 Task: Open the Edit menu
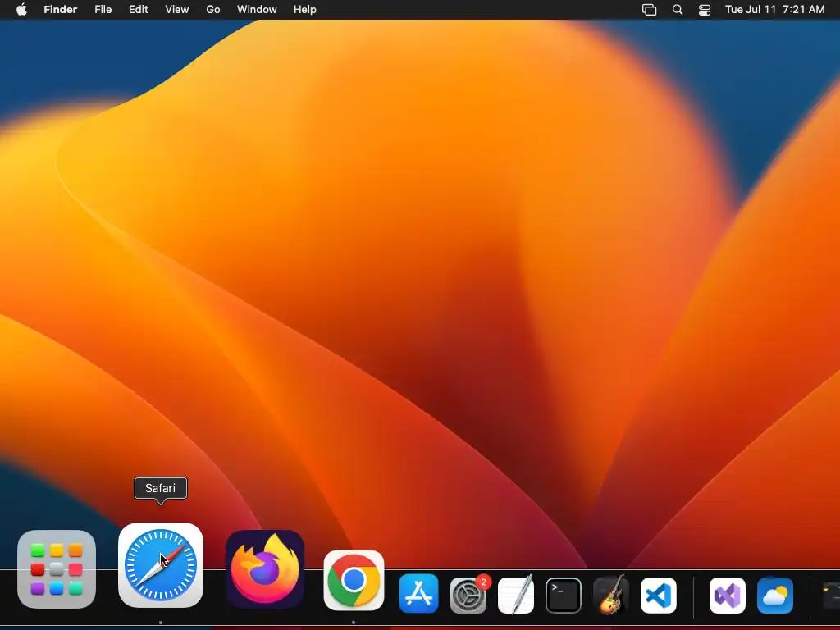tap(138, 10)
